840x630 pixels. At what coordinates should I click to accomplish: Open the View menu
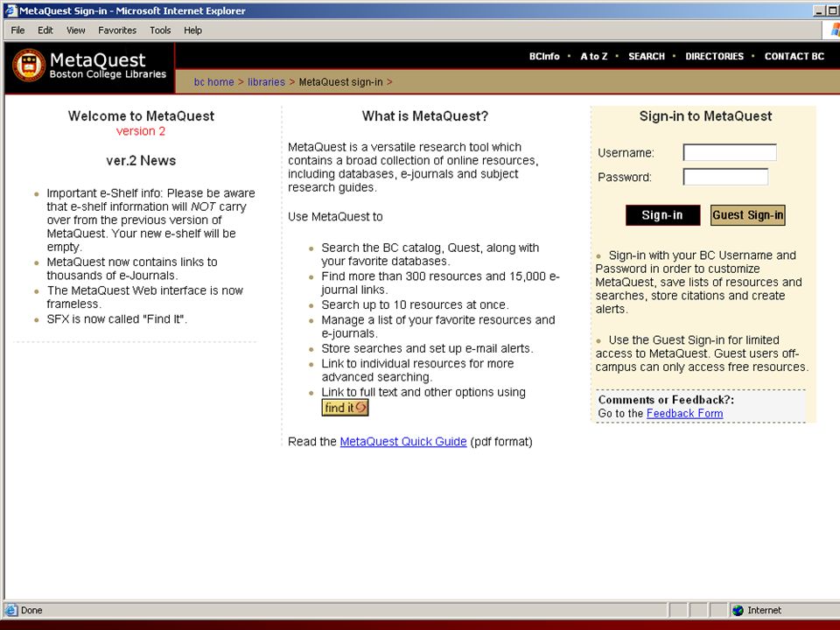pyautogui.click(x=75, y=30)
